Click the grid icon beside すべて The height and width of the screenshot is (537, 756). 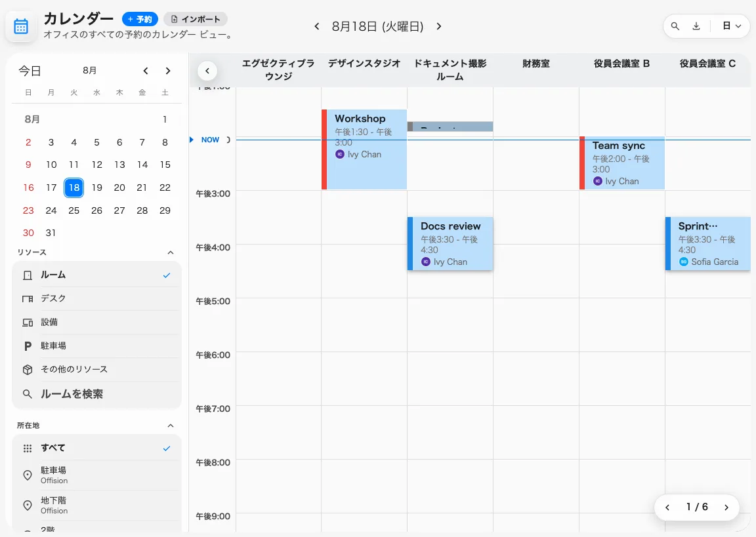tap(28, 448)
